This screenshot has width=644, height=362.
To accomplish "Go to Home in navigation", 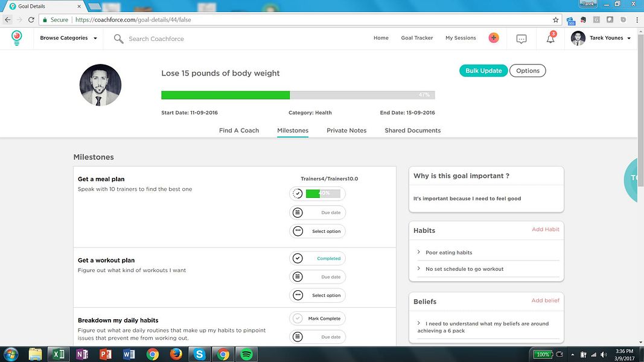I will [x=381, y=38].
